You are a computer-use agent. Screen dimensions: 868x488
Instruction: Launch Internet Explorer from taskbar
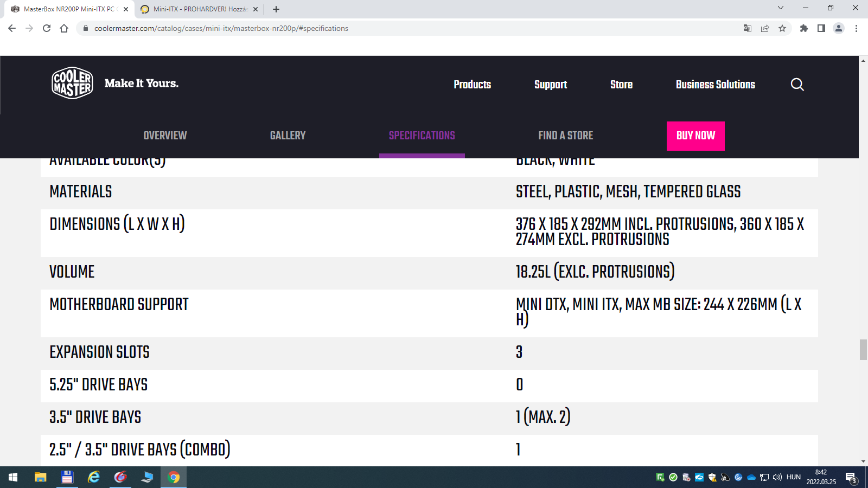[94, 477]
